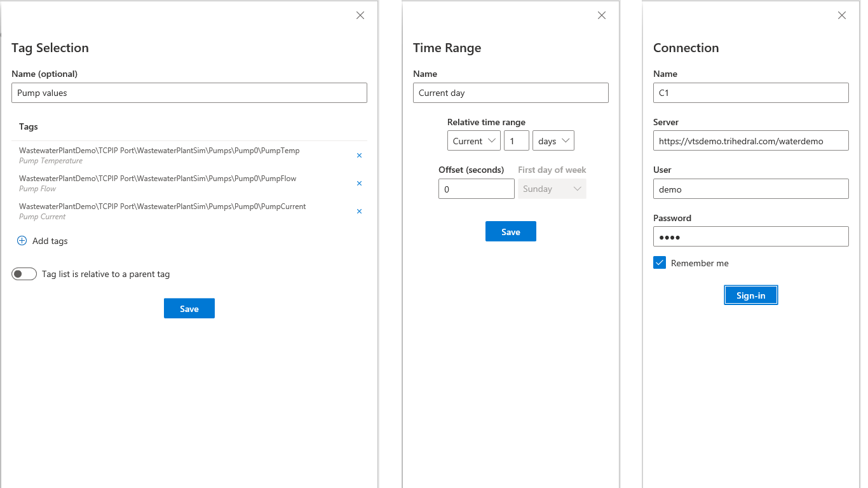Close the Connection panel
This screenshot has width=868, height=488.
click(x=842, y=15)
